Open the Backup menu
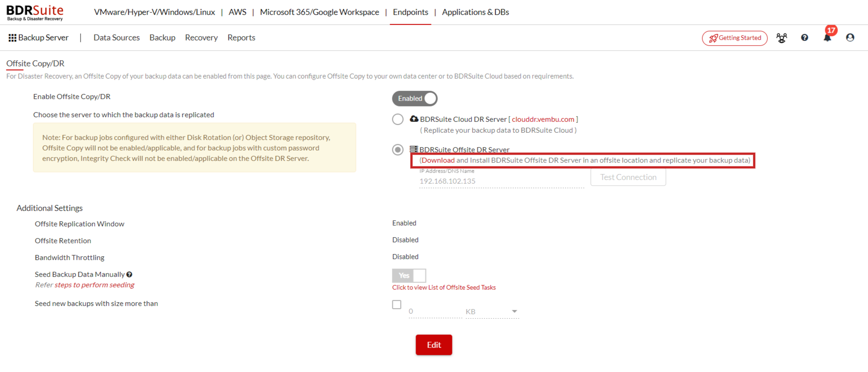The image size is (868, 372). (x=162, y=38)
